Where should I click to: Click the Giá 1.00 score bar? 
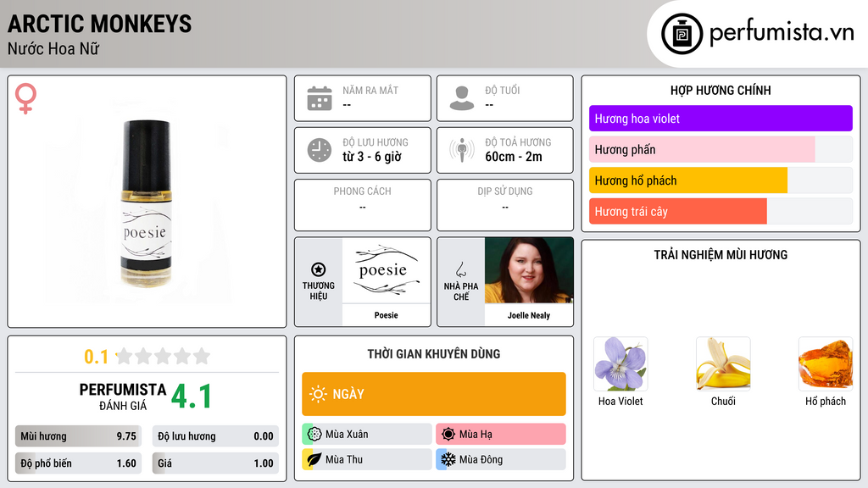click(215, 463)
